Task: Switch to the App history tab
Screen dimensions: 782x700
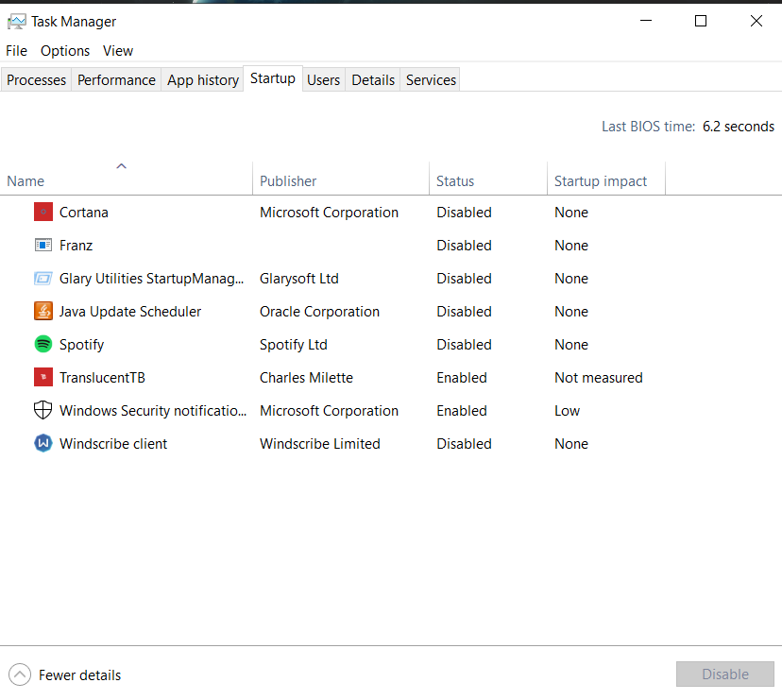Action: (203, 80)
